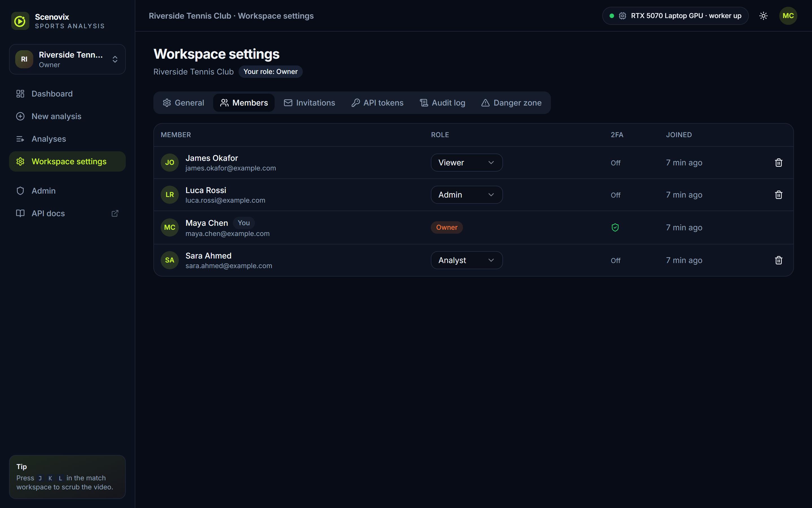Viewport: 812px width, 508px height.
Task: Toggle the light/dark theme sun icon
Action: pyautogui.click(x=763, y=16)
